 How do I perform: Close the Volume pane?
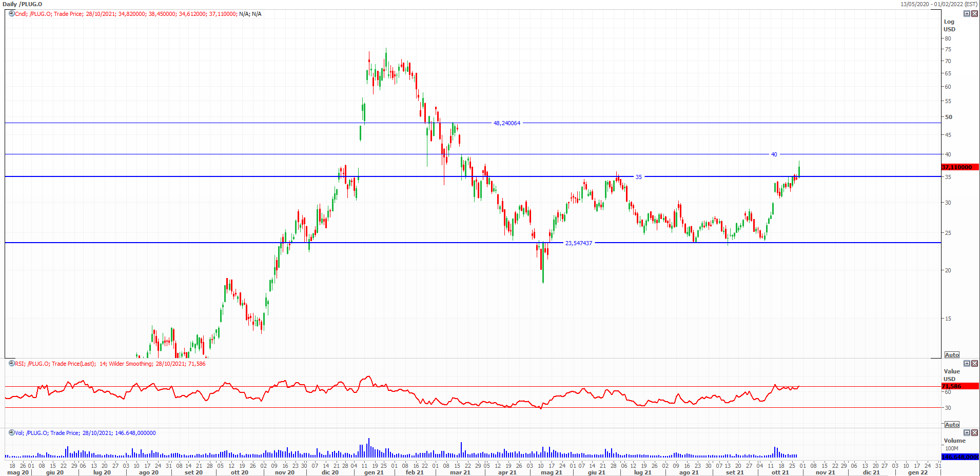974,433
